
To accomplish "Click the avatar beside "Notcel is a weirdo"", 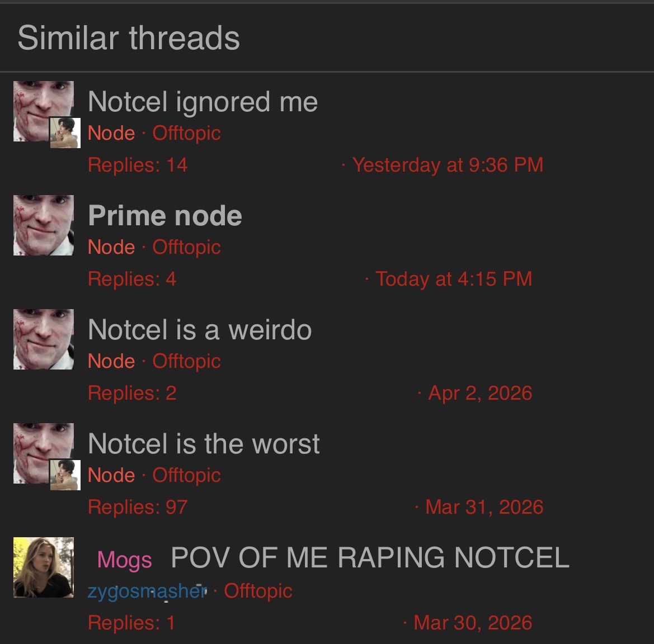I will pos(44,339).
